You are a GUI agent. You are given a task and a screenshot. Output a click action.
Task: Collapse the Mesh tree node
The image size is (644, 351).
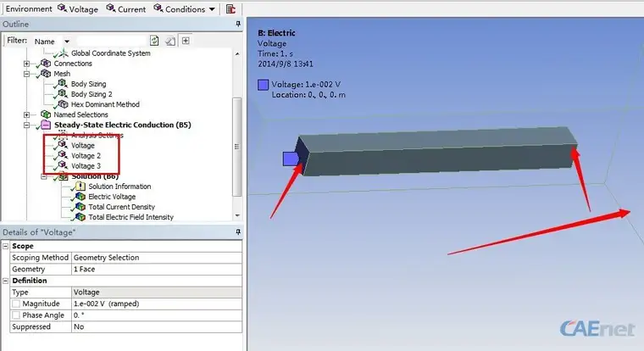[27, 74]
